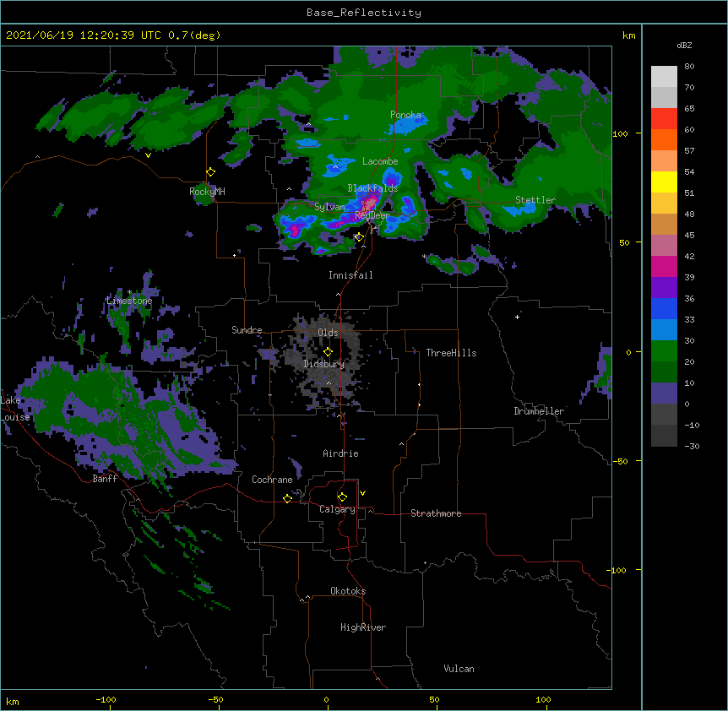728x711 pixels.
Task: Select the Innisfail label
Action: (350, 275)
